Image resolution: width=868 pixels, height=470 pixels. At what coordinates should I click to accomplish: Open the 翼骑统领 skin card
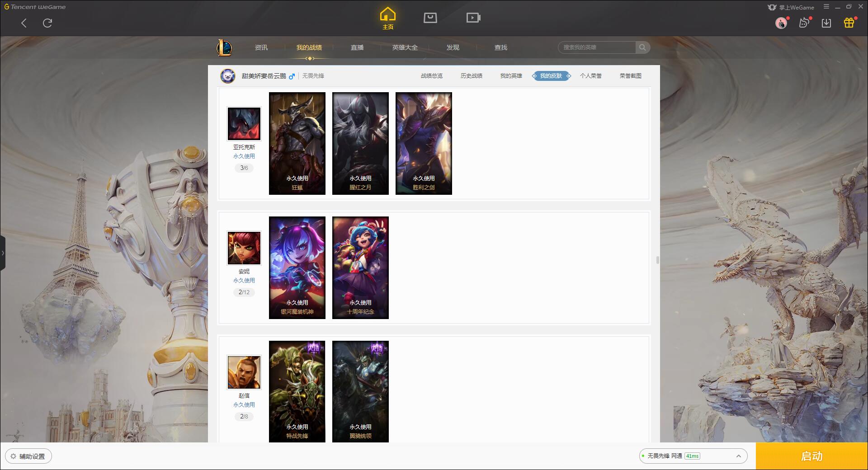click(360, 392)
